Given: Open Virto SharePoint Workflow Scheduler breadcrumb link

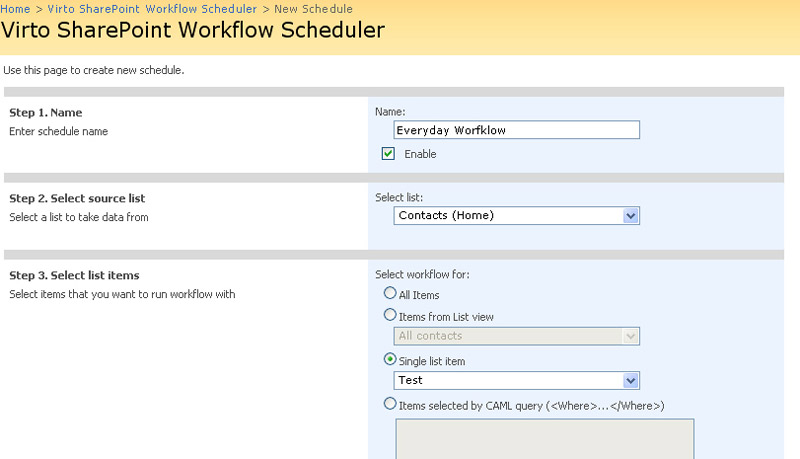Looking at the screenshot, I should pos(152,9).
